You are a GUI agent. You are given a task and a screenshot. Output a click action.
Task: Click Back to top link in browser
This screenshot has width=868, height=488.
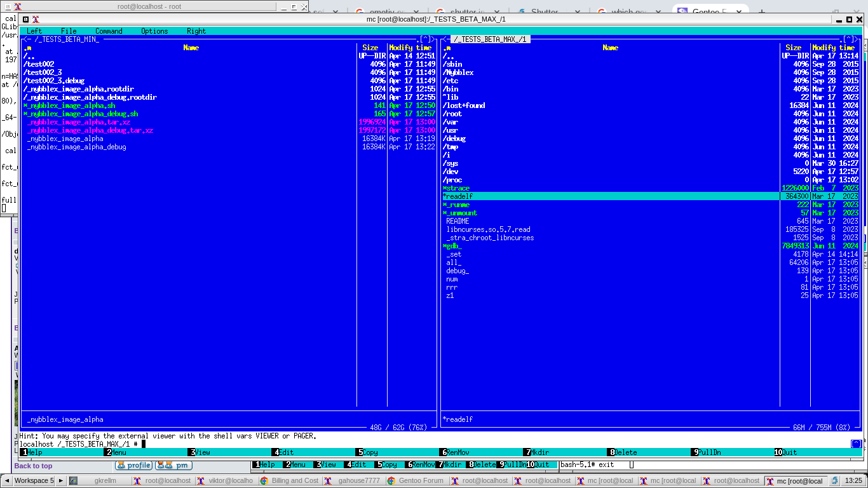click(x=33, y=466)
